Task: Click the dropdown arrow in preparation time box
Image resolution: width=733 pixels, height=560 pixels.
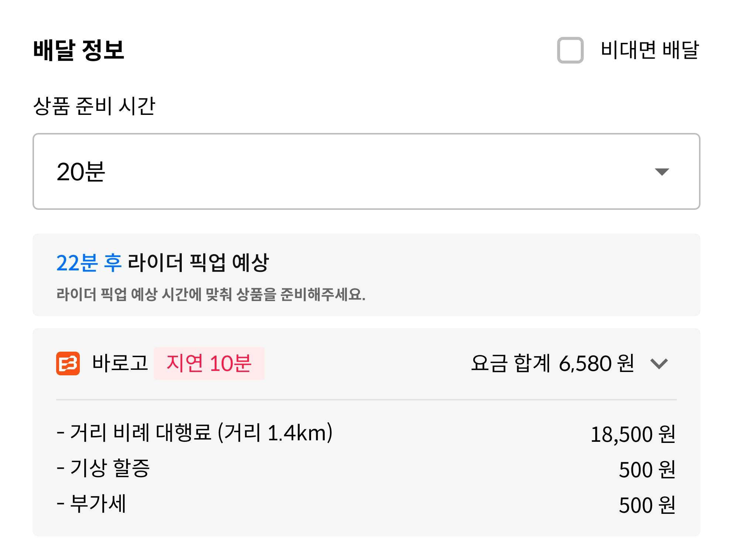Action: point(662,172)
